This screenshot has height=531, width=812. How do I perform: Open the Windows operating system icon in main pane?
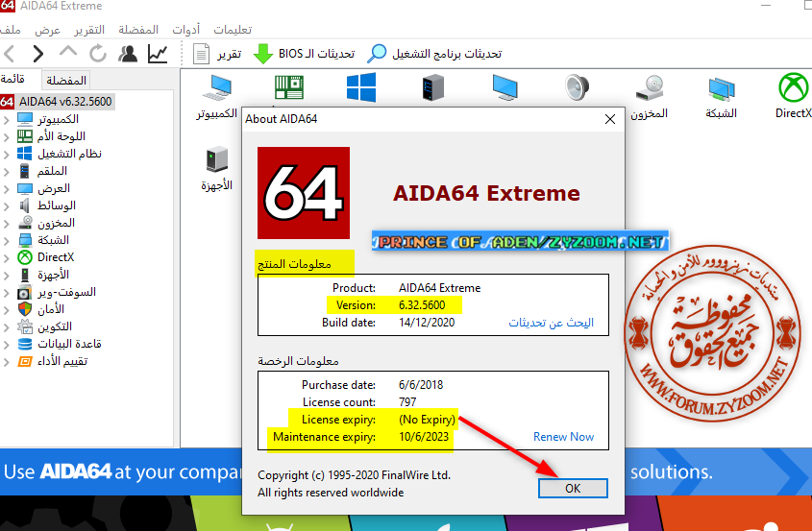tap(361, 87)
